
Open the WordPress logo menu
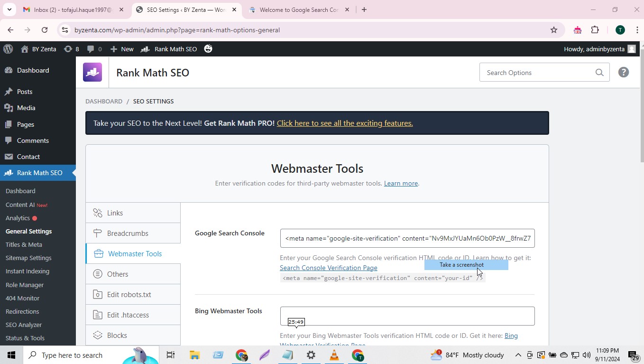[8, 49]
